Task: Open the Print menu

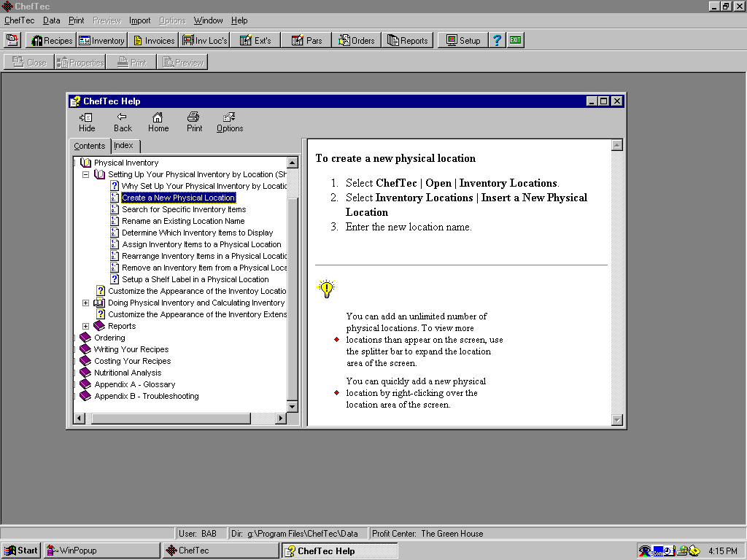Action: pos(76,20)
